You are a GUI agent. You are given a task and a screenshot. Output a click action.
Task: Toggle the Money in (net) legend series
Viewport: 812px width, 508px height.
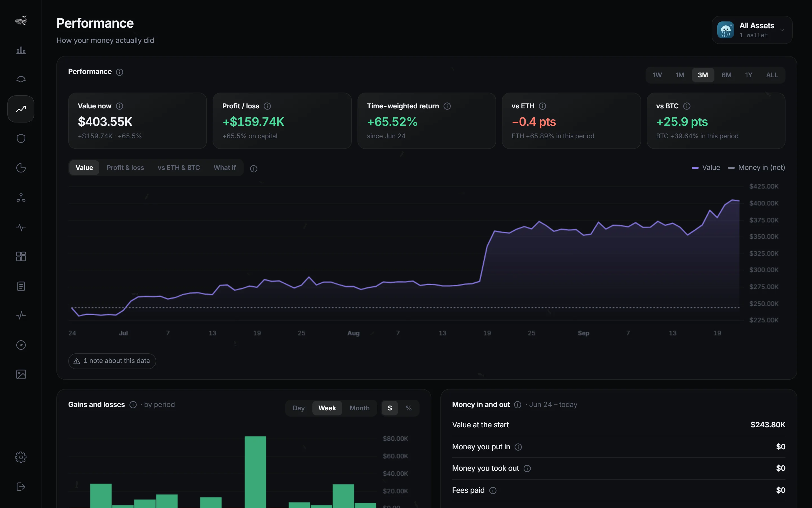(x=756, y=167)
